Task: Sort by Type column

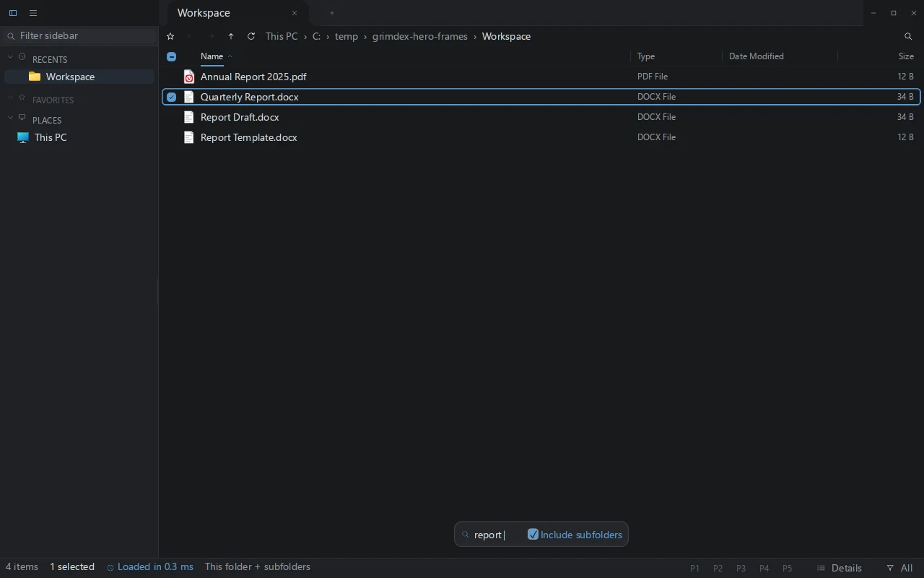Action: 646,56
